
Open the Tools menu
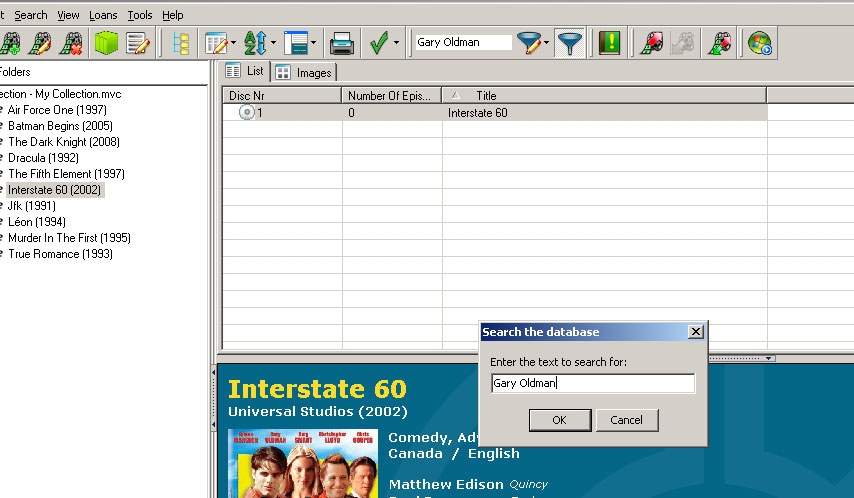139,15
